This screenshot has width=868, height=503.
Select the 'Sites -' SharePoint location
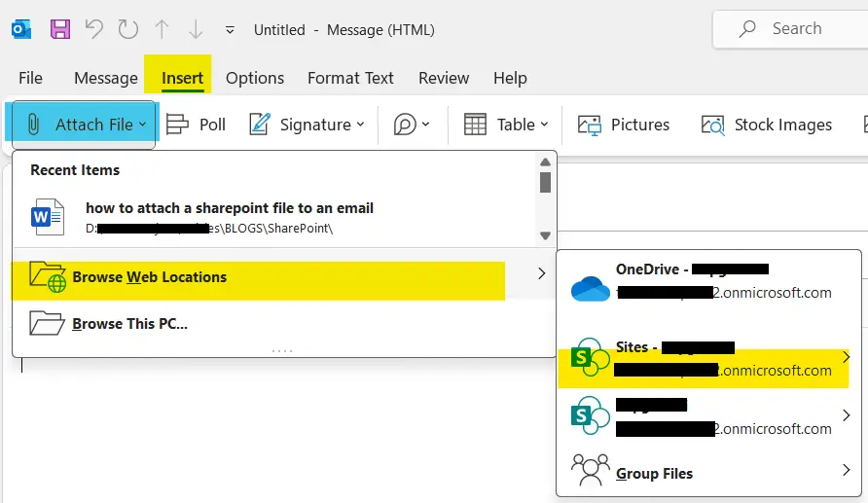click(x=708, y=359)
